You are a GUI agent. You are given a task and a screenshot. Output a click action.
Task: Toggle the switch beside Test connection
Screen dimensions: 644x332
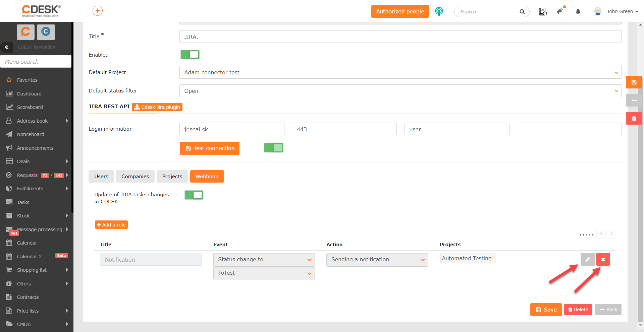[274, 148]
